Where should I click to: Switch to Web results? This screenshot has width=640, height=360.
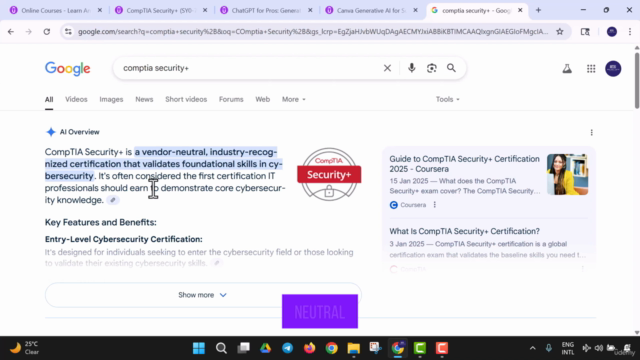click(x=262, y=99)
